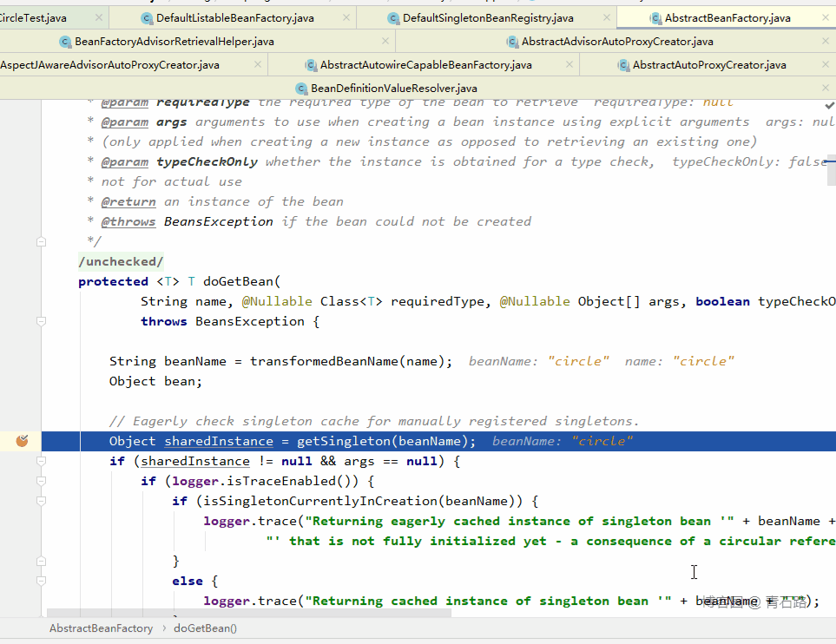
Task: Click the 'Eagerly check singleton cache' comment
Action: click(374, 421)
